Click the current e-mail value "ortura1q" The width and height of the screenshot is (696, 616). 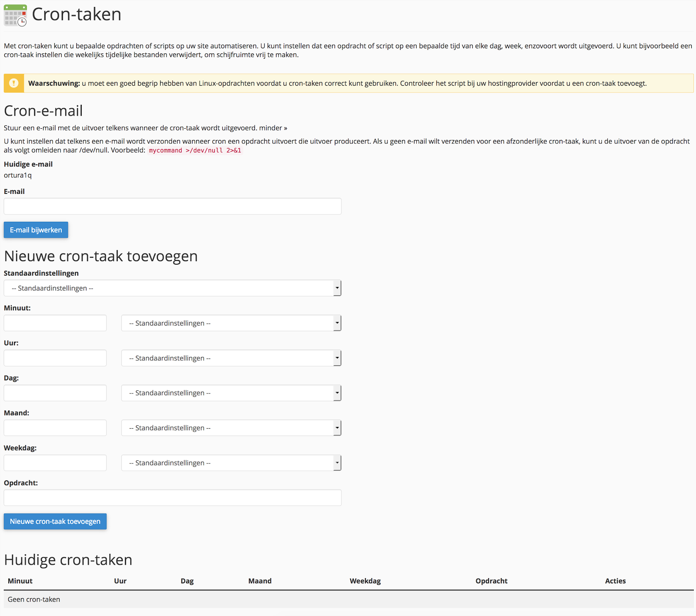coord(18,175)
